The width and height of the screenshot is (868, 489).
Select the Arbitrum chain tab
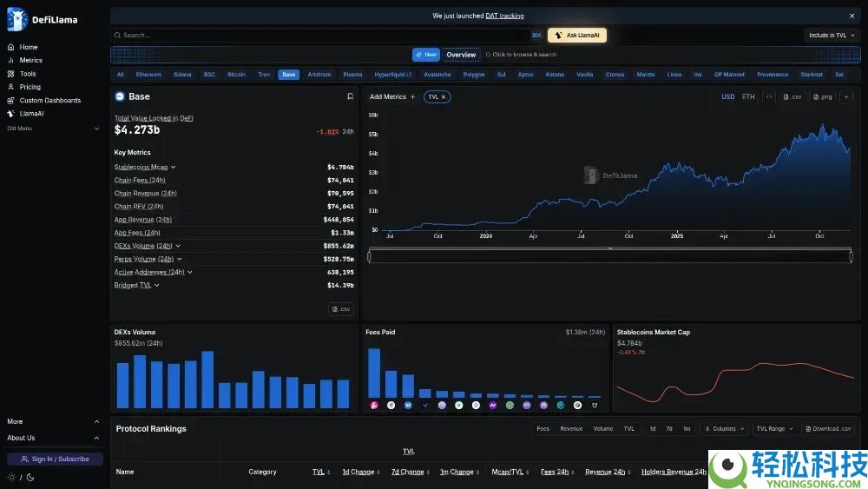pos(319,74)
